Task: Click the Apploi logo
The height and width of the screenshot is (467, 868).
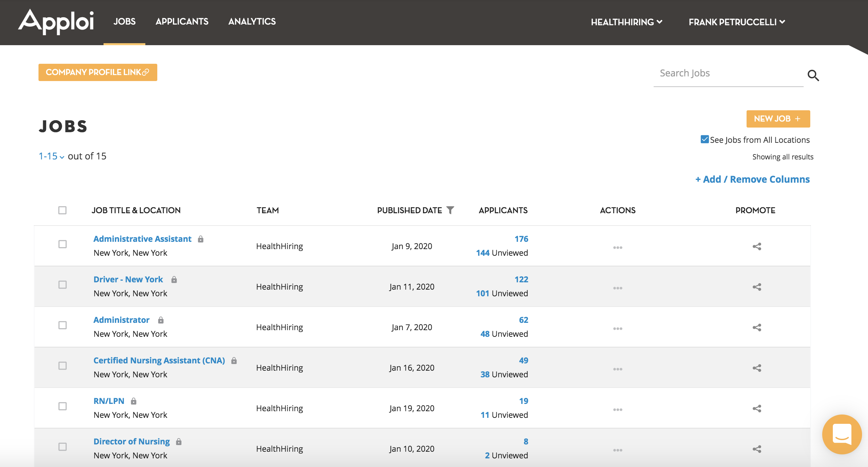Action: tap(56, 22)
